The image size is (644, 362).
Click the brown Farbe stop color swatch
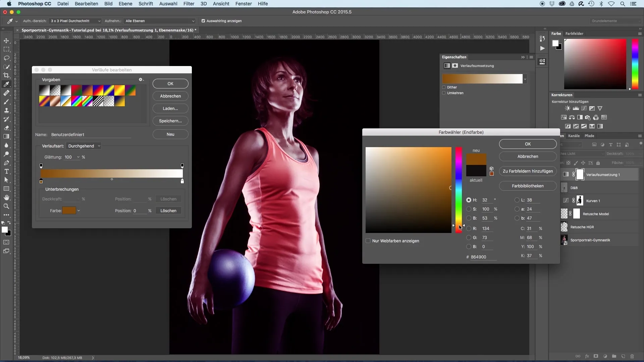coord(69,210)
